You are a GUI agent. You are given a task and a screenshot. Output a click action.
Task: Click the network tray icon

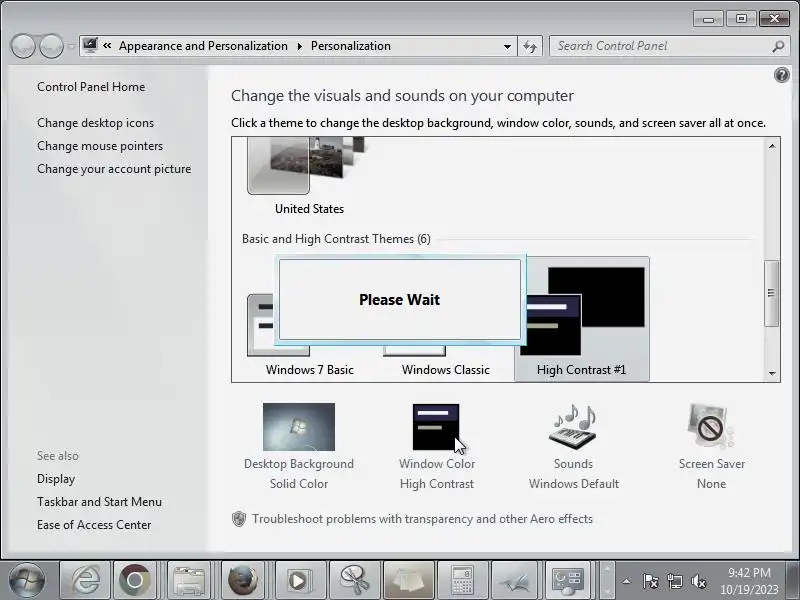coord(674,581)
